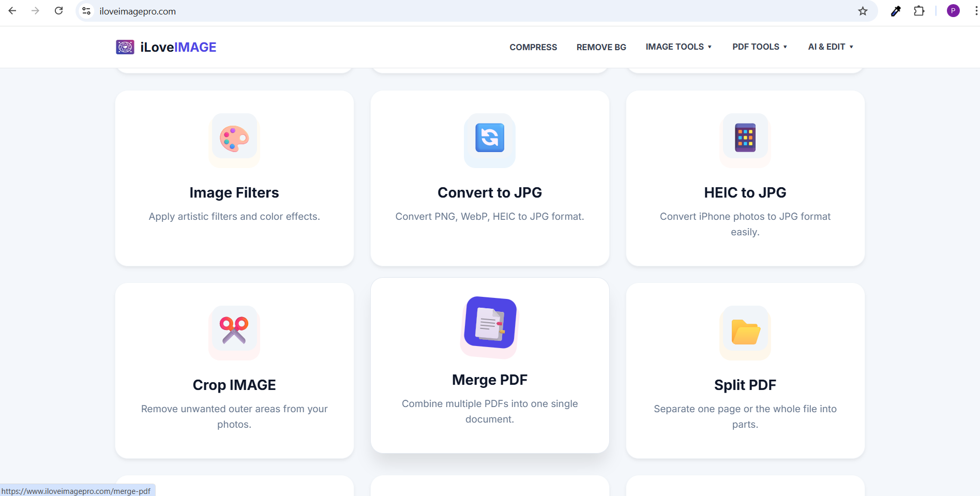Open REMOVE BG from the navigation bar

click(601, 47)
